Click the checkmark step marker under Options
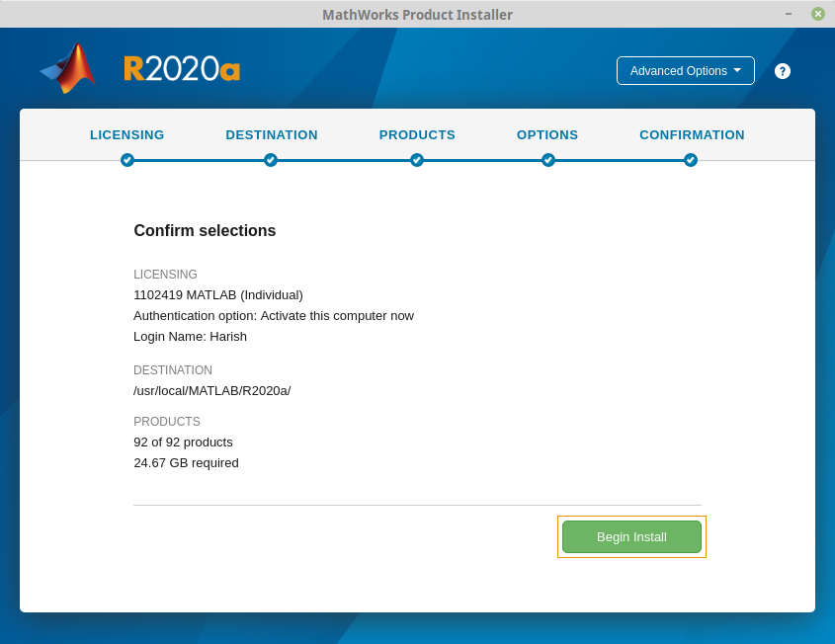 (x=548, y=160)
